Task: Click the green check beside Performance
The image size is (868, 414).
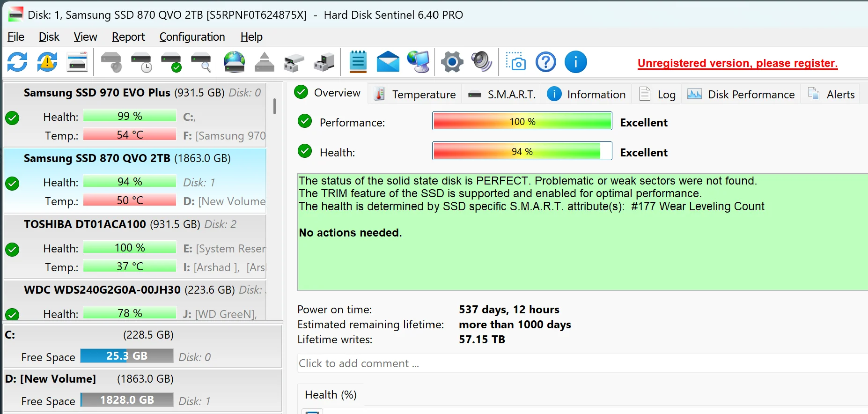Action: click(x=305, y=121)
